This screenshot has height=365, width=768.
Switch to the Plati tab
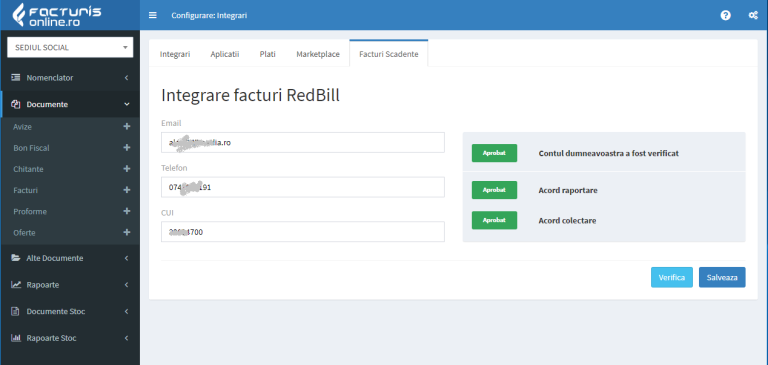[x=267, y=54]
